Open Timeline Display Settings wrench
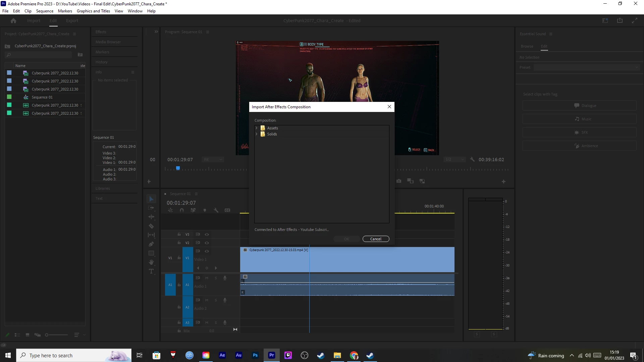Screen dimensions: 644x362 pos(216,210)
